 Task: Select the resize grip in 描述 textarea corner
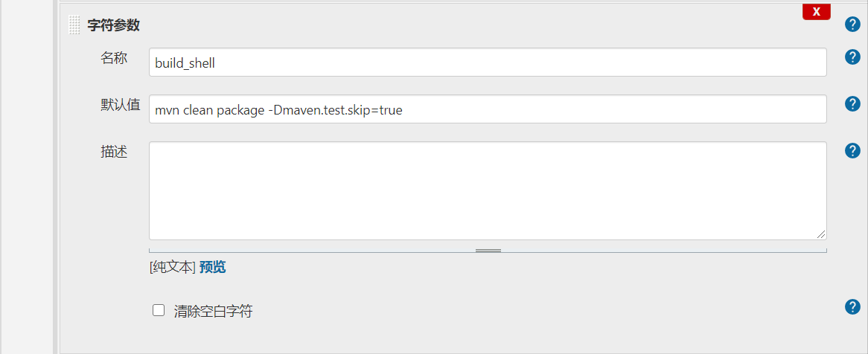click(x=821, y=234)
